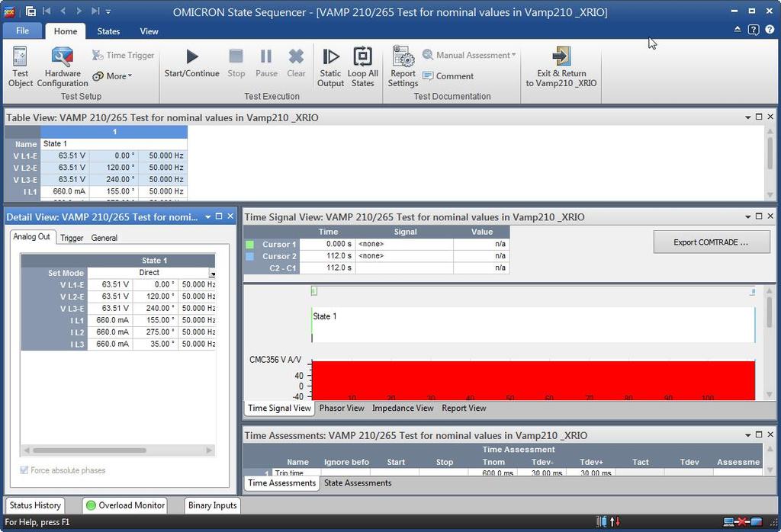781x532 pixels.
Task: Open the General tab in Detail View
Action: point(104,238)
